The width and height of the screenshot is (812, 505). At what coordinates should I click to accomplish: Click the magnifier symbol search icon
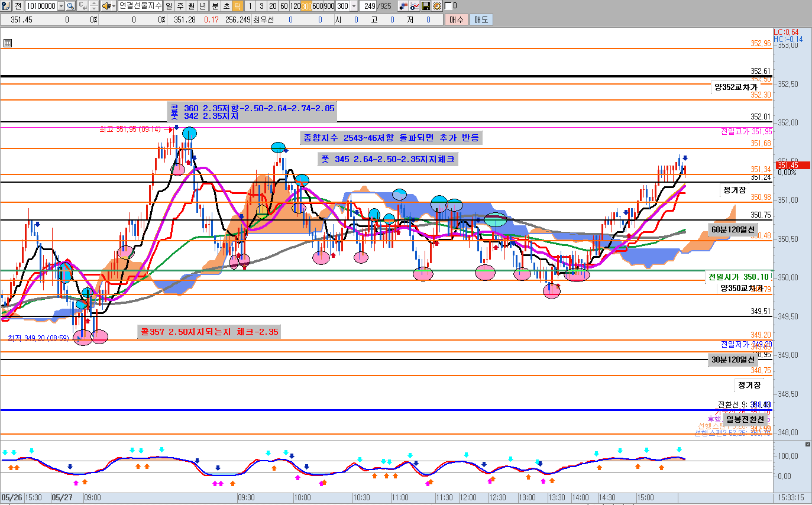tap(70, 6)
